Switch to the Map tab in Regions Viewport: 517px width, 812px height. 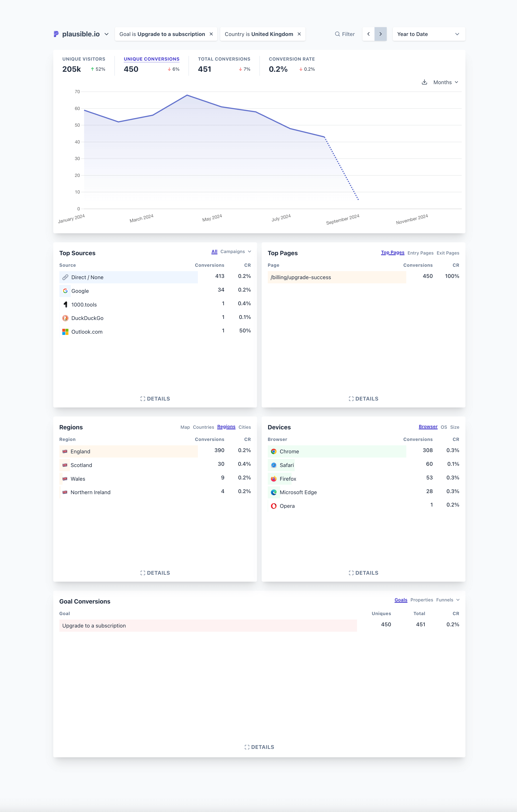coord(185,427)
